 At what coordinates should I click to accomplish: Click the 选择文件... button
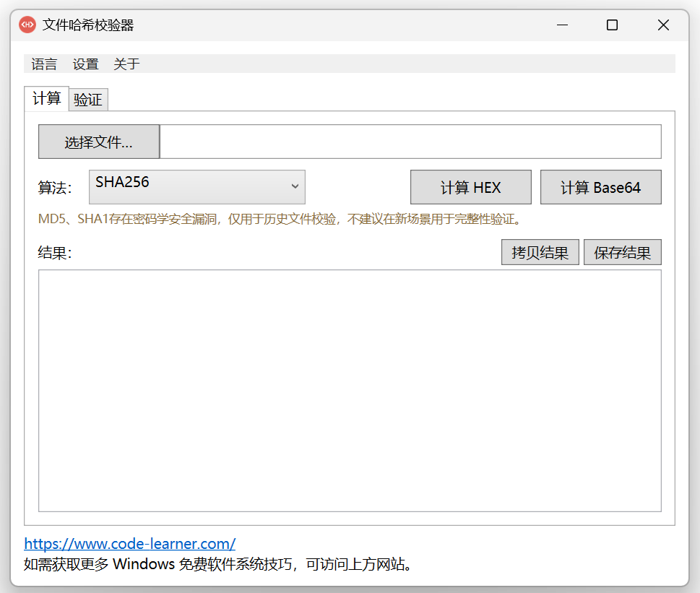pos(99,142)
